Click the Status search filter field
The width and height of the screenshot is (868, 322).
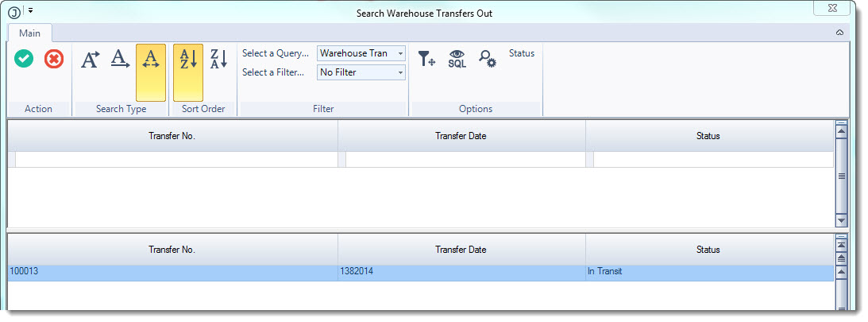(713, 160)
